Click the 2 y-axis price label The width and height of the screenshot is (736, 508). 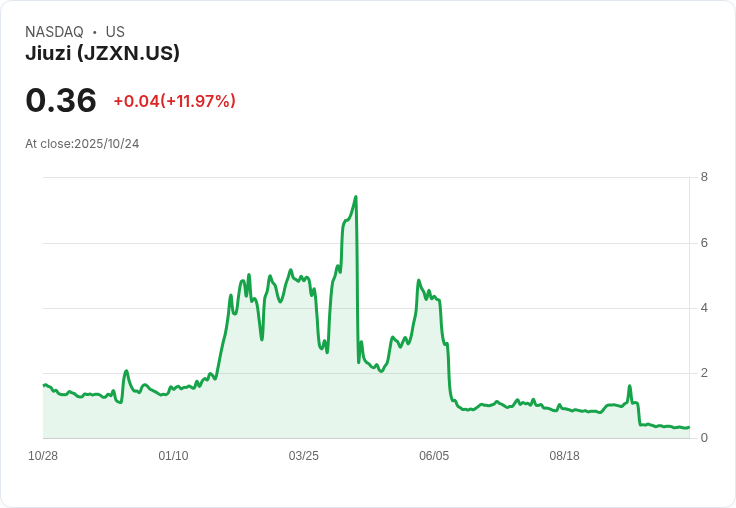click(x=704, y=373)
